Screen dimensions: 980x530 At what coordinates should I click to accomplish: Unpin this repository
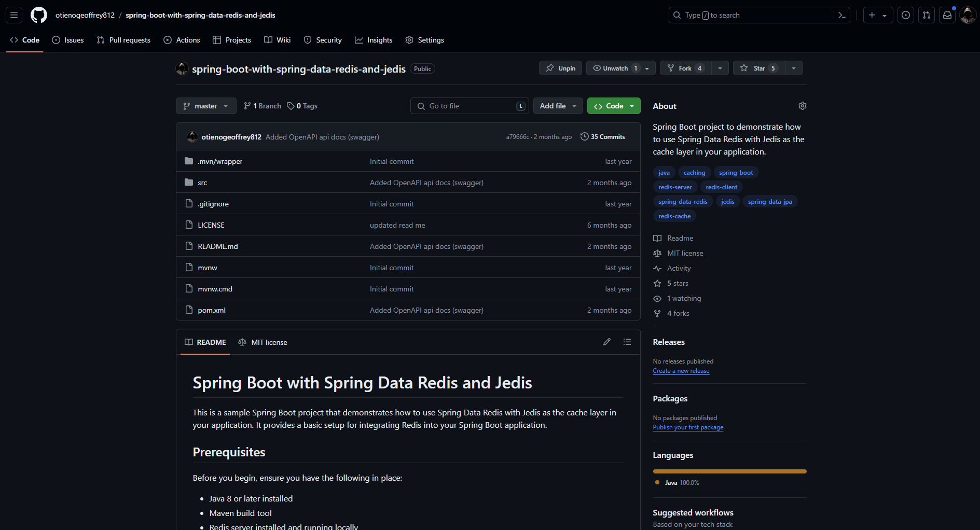[x=560, y=68]
